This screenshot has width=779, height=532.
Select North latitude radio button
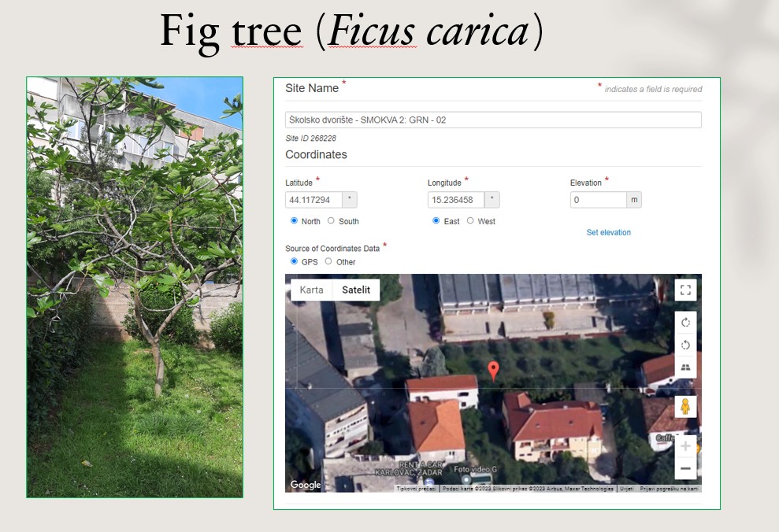[295, 221]
